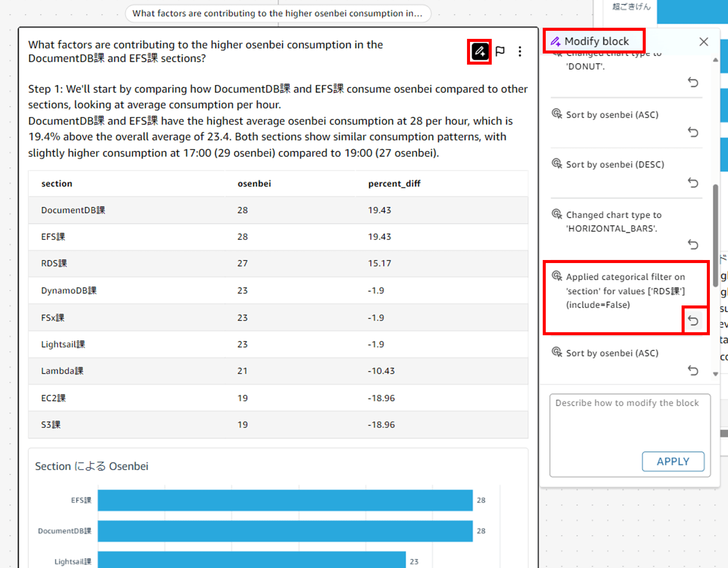Click the question heading text in block
This screenshot has height=568, width=728.
coord(205,51)
